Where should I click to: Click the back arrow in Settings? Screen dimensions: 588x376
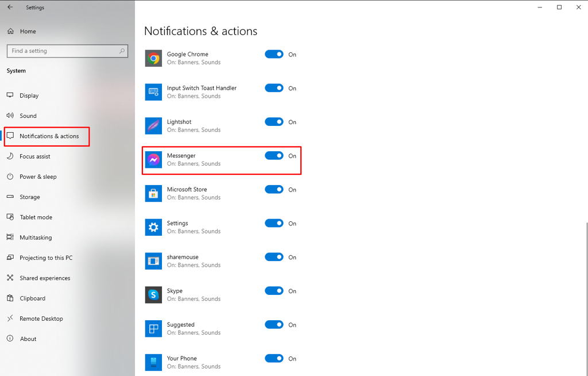(10, 7)
